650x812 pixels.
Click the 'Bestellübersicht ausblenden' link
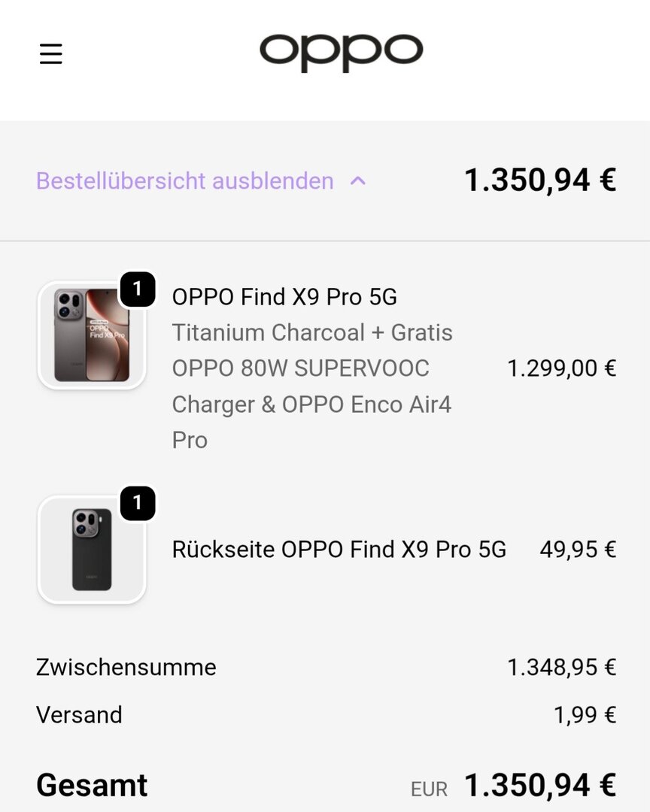point(184,181)
